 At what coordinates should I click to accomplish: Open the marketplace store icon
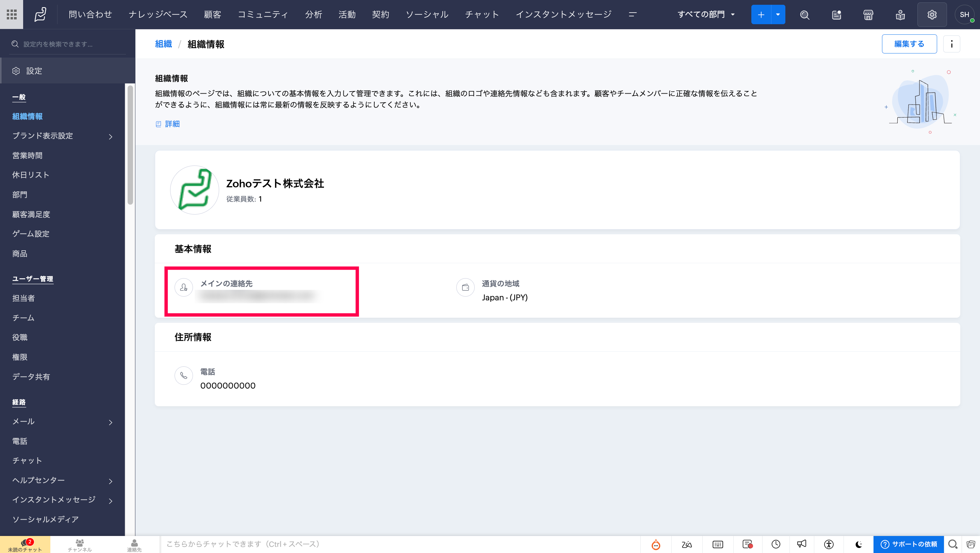tap(868, 15)
